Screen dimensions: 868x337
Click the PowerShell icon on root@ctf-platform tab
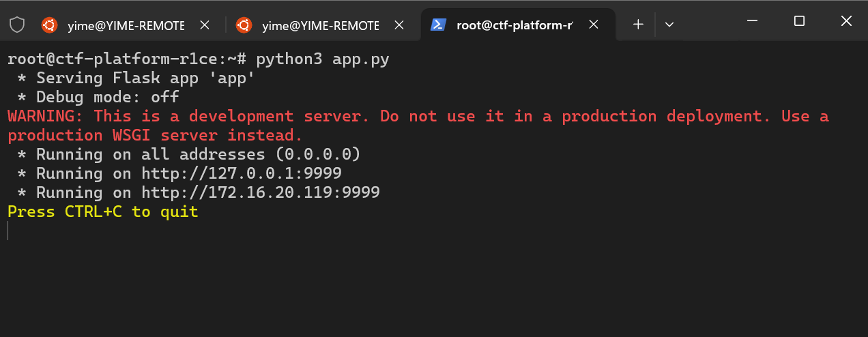click(x=438, y=25)
